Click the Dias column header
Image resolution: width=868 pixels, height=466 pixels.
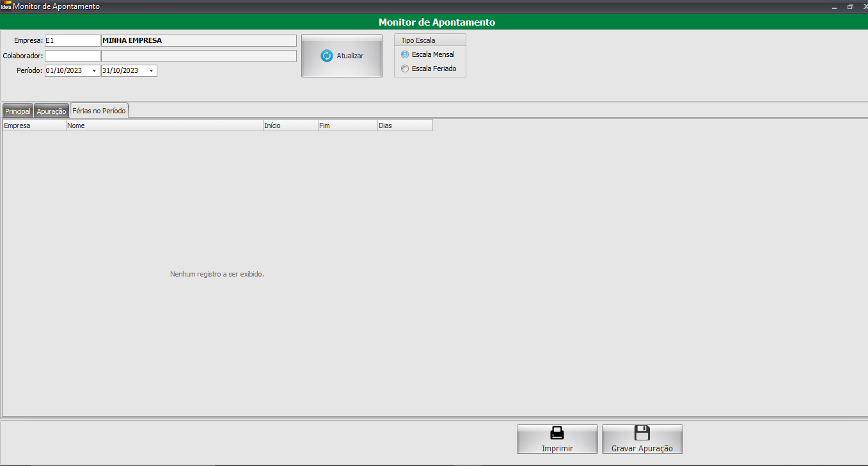(x=404, y=125)
